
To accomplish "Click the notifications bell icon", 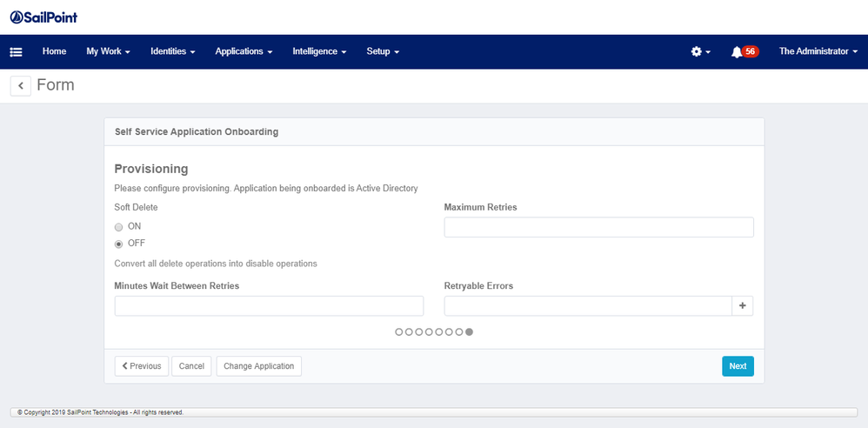I will [x=738, y=52].
